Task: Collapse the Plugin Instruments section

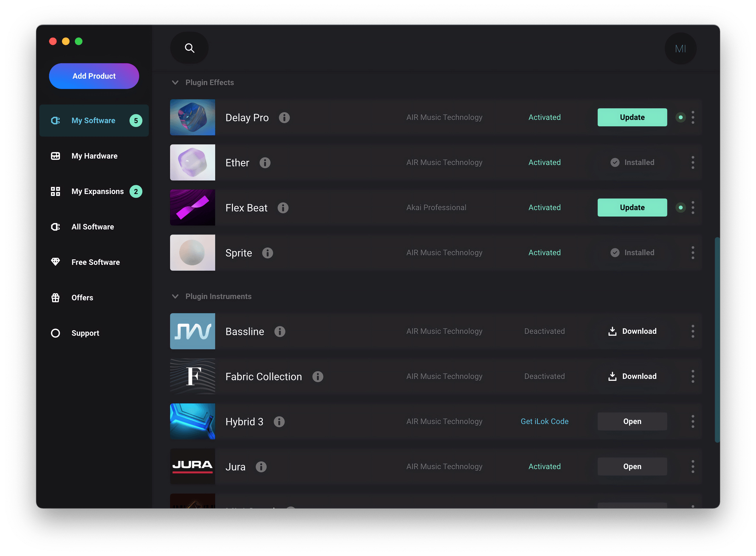Action: point(175,297)
